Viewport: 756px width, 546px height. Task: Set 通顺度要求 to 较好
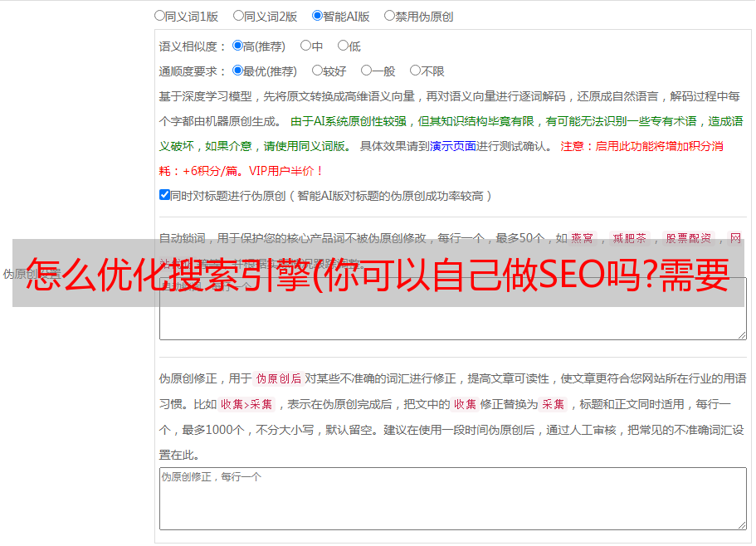click(x=317, y=71)
